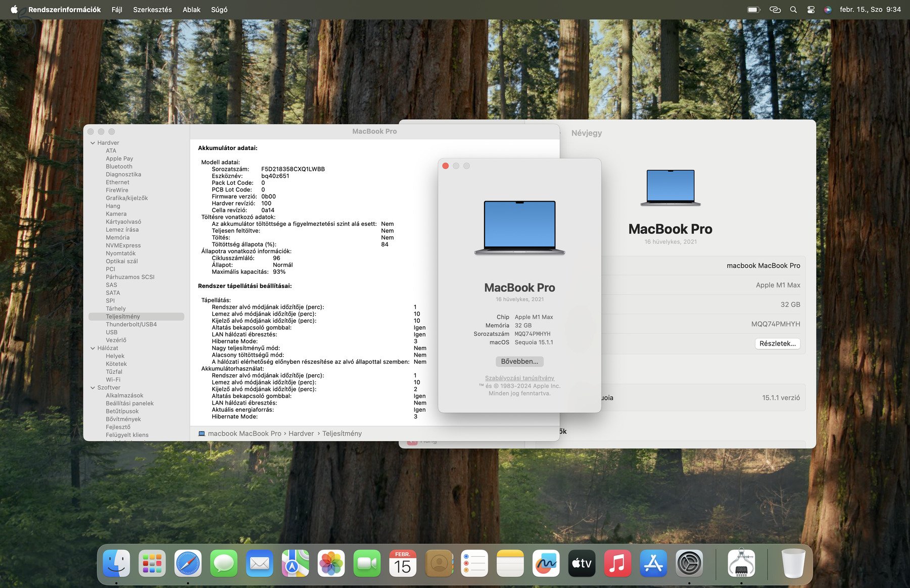Click macbook MacBook Pro in the path bar
The height and width of the screenshot is (588, 910).
pos(245,433)
